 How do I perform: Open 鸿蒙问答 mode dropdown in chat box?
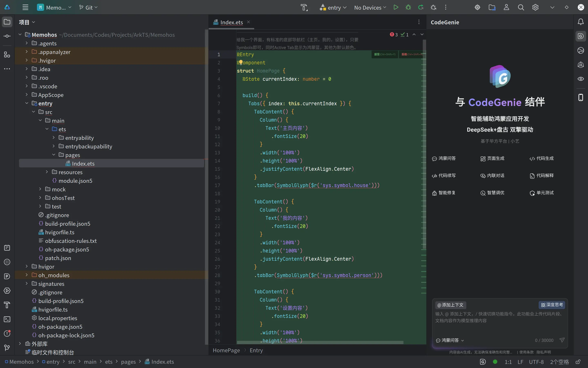pos(450,340)
